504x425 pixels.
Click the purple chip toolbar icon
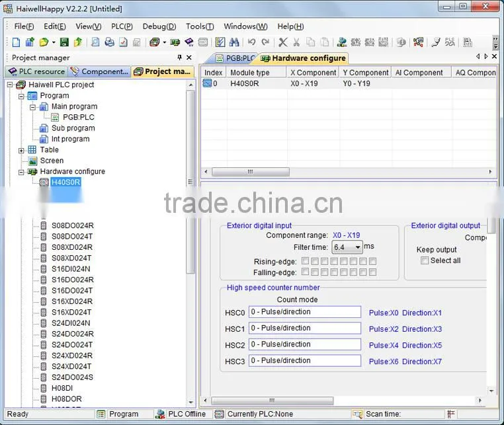(x=189, y=42)
